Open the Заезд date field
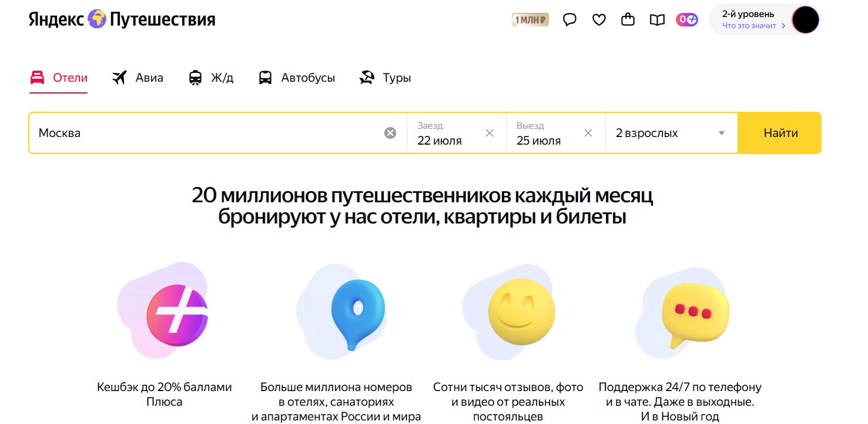Image resolution: width=868 pixels, height=424 pixels. tap(457, 133)
